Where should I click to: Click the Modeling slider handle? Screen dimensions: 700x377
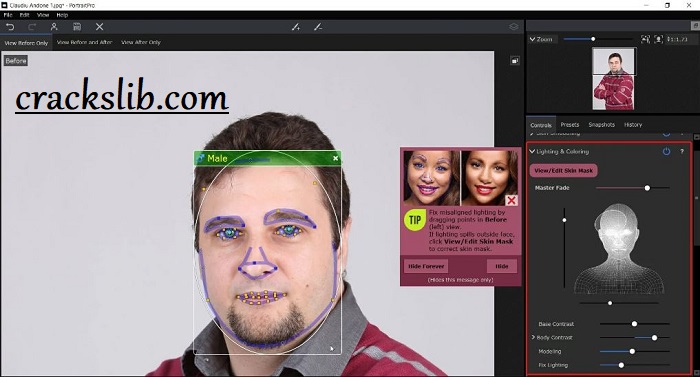point(632,352)
